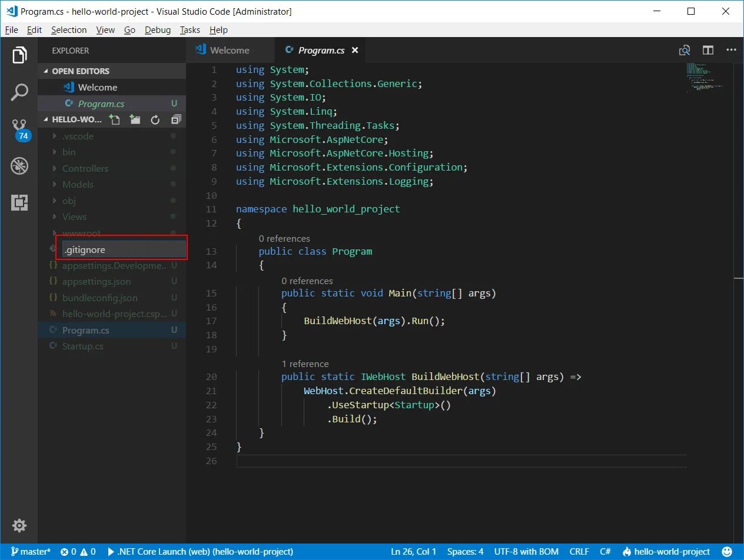Open the Debug view in activity bar

[x=19, y=166]
